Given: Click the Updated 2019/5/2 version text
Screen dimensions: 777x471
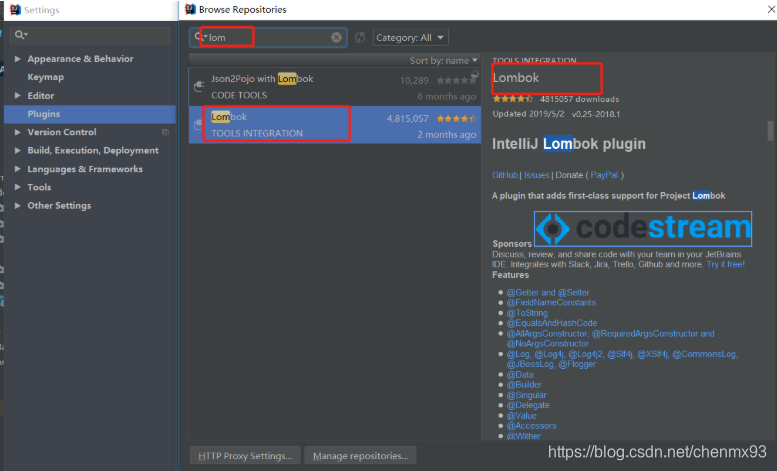Looking at the screenshot, I should pyautogui.click(x=556, y=114).
